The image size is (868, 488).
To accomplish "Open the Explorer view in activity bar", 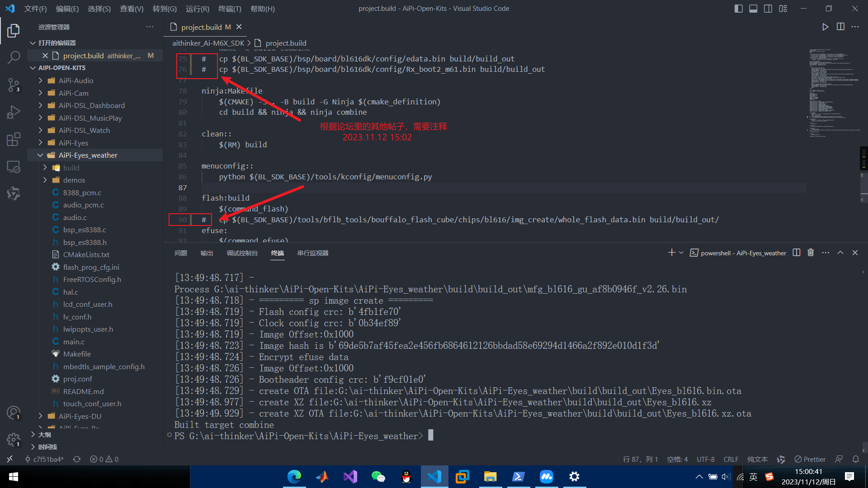I will coord(14,31).
